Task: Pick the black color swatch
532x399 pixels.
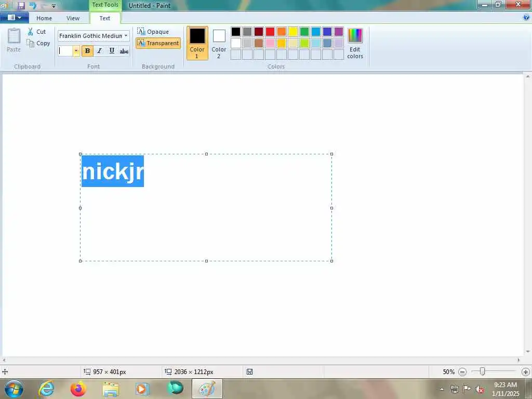Action: pos(236,32)
